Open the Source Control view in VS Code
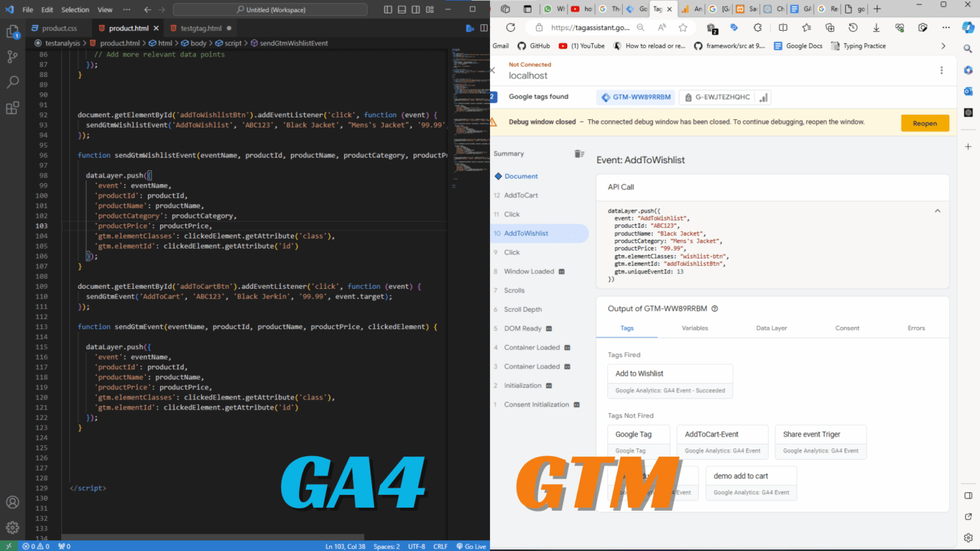The image size is (980, 551). 13,56
